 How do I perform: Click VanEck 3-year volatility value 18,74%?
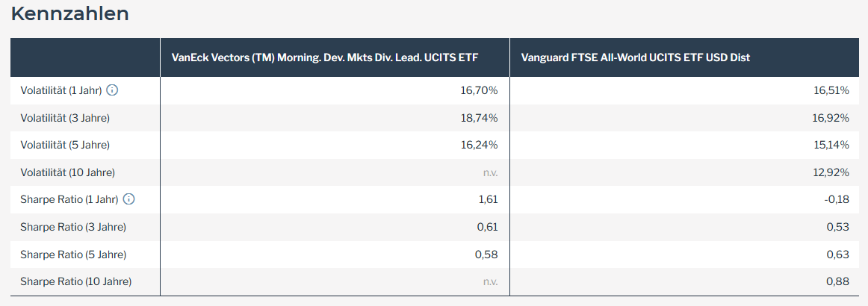(479, 118)
